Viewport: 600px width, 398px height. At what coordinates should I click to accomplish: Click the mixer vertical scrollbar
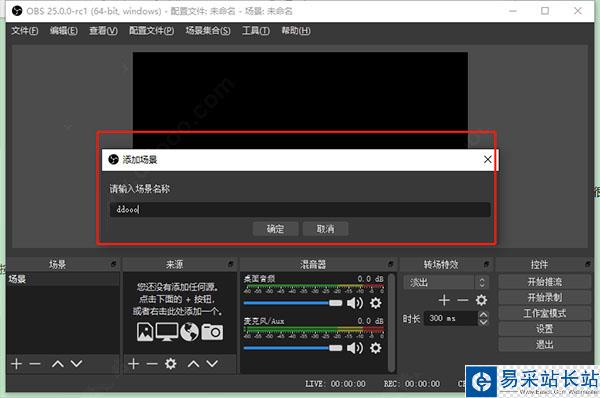(x=391, y=323)
